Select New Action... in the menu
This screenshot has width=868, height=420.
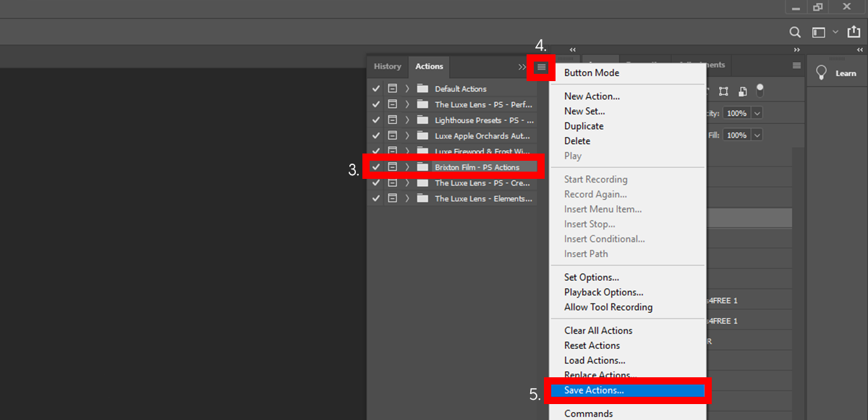click(x=592, y=96)
